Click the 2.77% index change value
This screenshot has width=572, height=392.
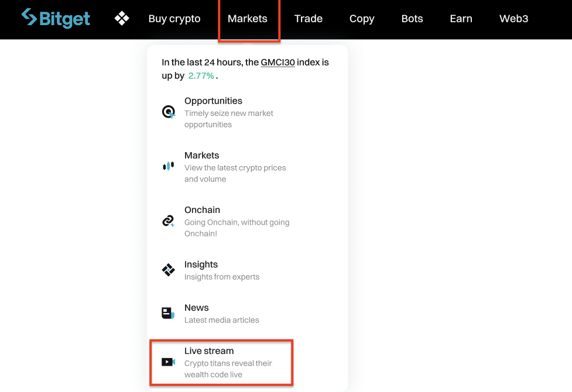tap(201, 76)
